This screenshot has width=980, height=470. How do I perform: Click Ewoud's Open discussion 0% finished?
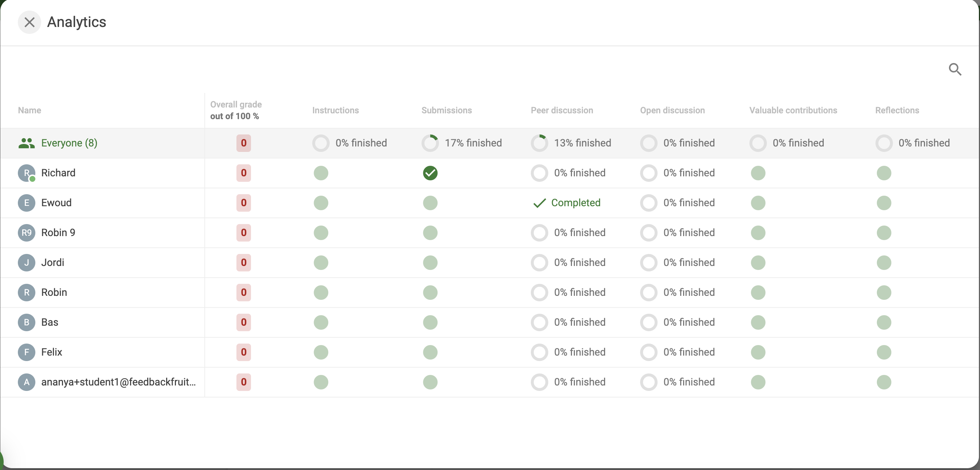[678, 203]
